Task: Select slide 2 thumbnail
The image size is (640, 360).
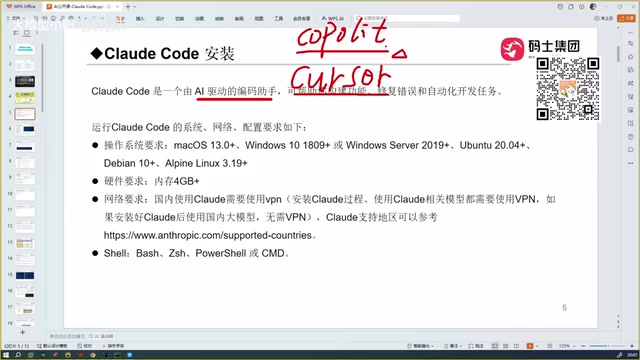Action: tap(25, 65)
